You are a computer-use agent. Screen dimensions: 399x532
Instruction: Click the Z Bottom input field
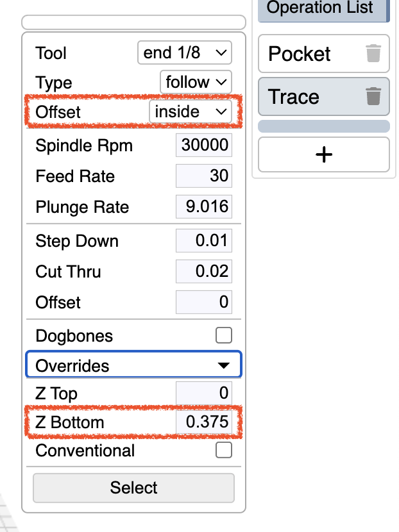click(204, 422)
